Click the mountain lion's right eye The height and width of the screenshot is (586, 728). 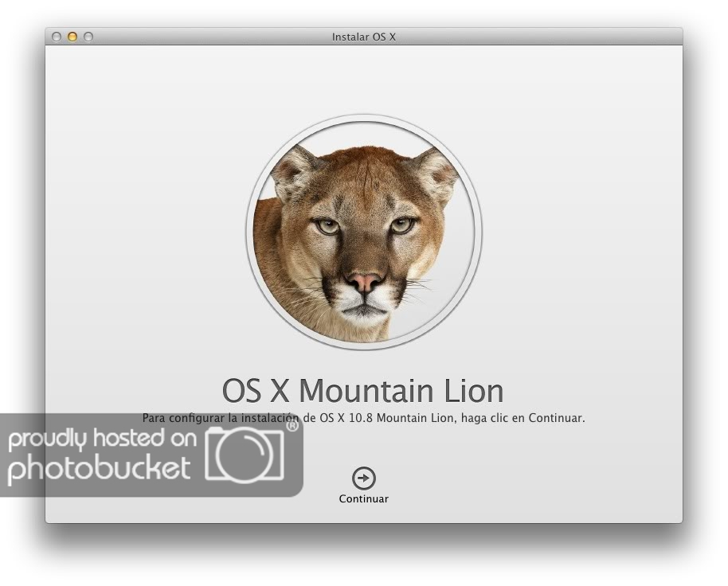(401, 225)
